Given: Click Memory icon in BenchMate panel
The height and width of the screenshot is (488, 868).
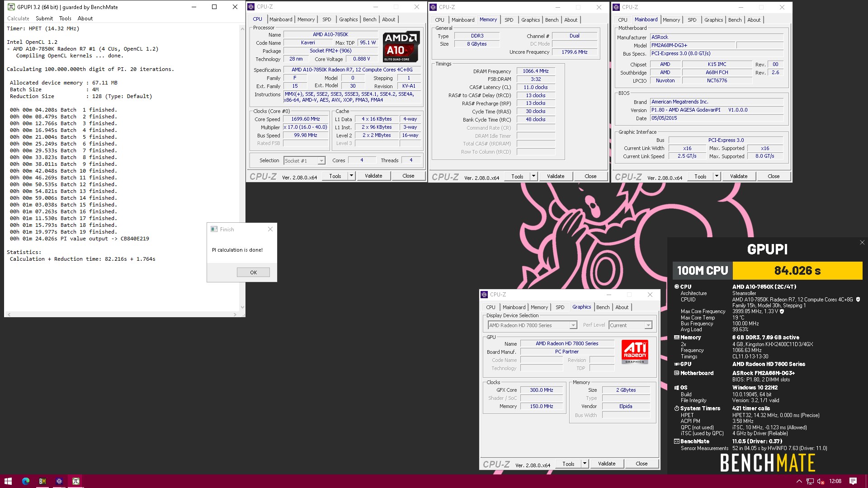Looking at the screenshot, I should pyautogui.click(x=677, y=337).
